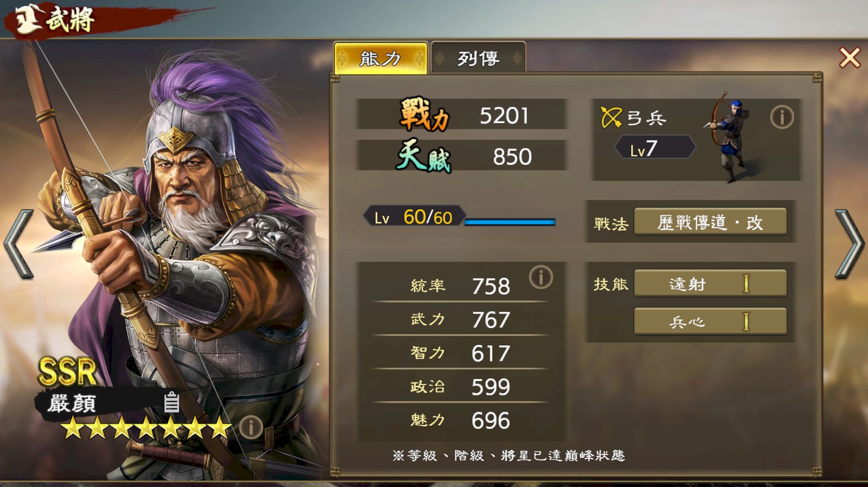Open the info icon beside the star rating
This screenshot has height=487, width=868.
pos(251,427)
